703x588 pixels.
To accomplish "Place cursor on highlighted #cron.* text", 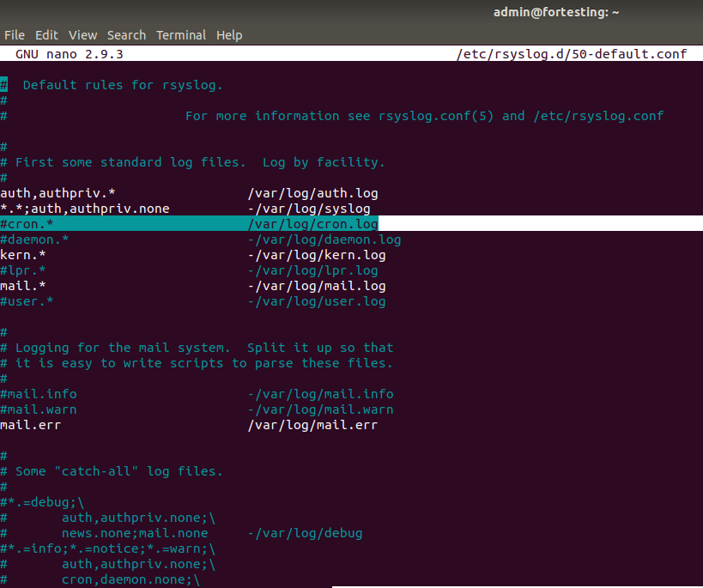I will [x=27, y=224].
